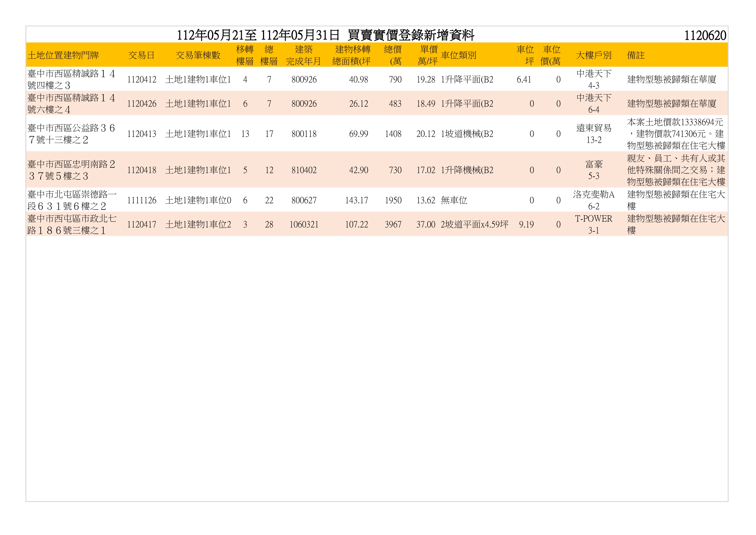The width and height of the screenshot is (756, 535).
Task: Click the 交易筆棟數 column header
Action: 198,55
